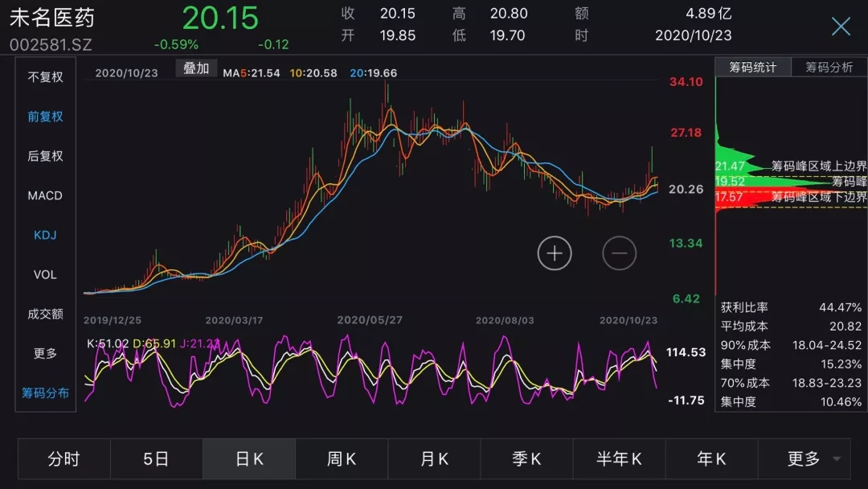The image size is (868, 489).
Task: Show the VOL volume indicator
Action: pyautogui.click(x=45, y=274)
